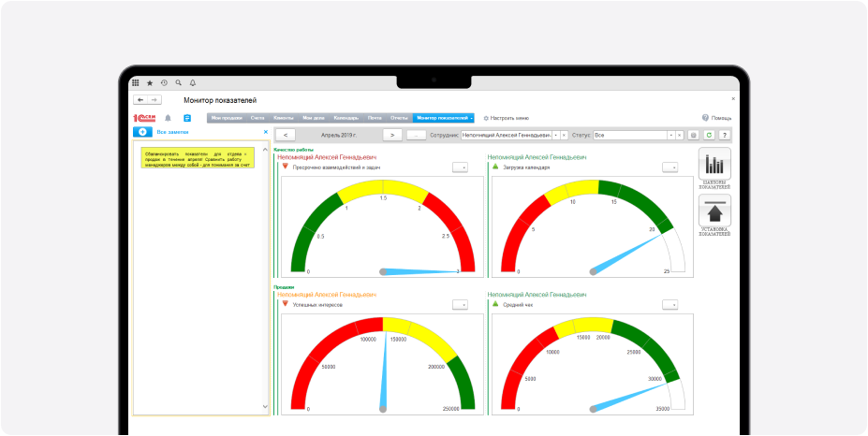Image resolution: width=868 pixels, height=436 pixels.
Task: Open the yellow sticky note
Action: 198,157
